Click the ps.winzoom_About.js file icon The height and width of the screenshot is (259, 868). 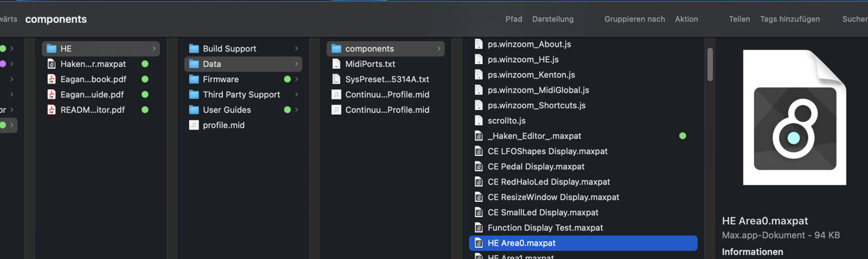[479, 44]
